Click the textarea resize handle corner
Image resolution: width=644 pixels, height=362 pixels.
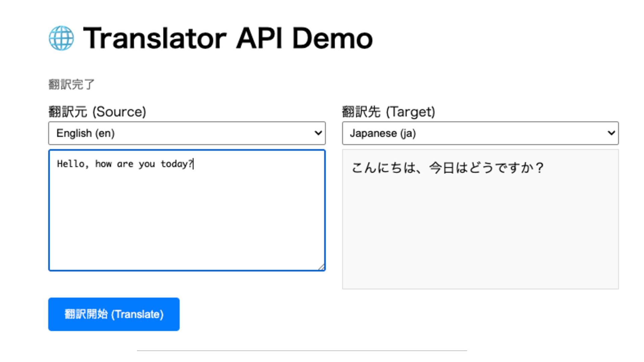pos(321,267)
